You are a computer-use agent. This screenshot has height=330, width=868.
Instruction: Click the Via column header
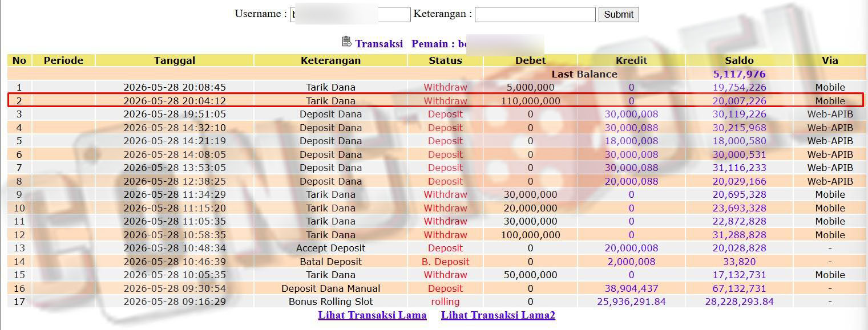point(830,60)
